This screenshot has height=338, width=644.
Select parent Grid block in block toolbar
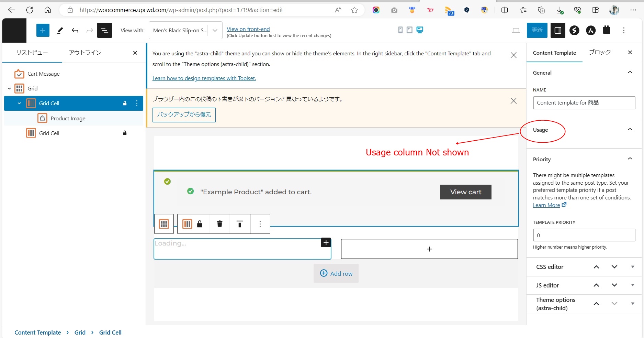pyautogui.click(x=164, y=224)
